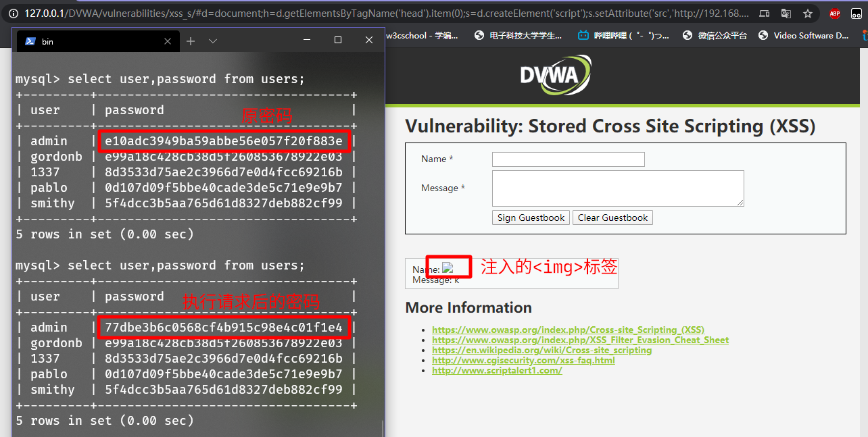Click the Clear Guestbook button
The width and height of the screenshot is (868, 437).
(612, 217)
